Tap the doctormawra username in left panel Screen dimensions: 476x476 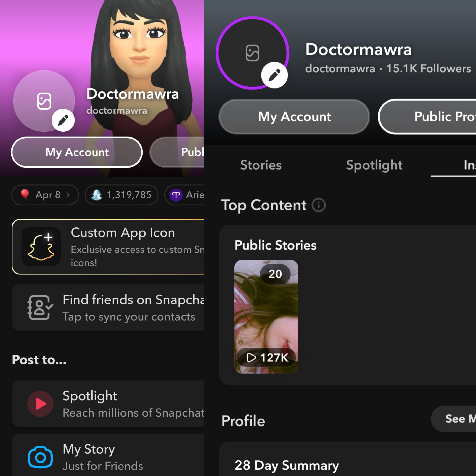tap(117, 110)
